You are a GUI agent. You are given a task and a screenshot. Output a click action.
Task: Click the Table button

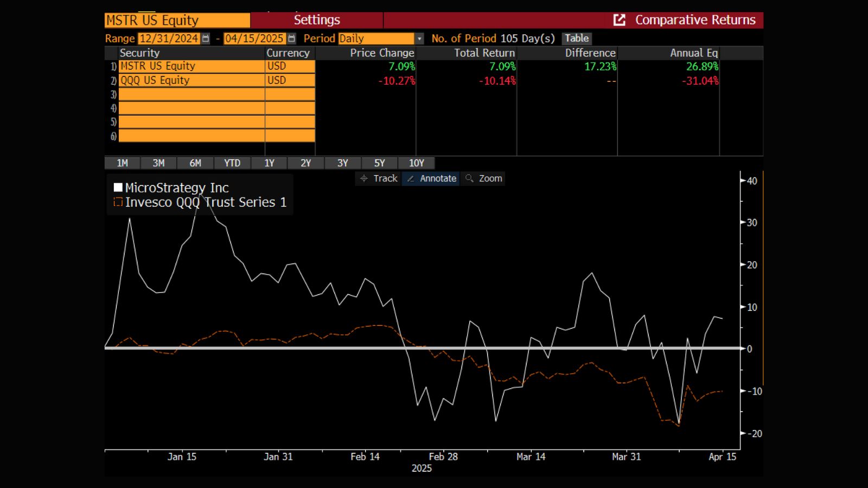(x=577, y=38)
